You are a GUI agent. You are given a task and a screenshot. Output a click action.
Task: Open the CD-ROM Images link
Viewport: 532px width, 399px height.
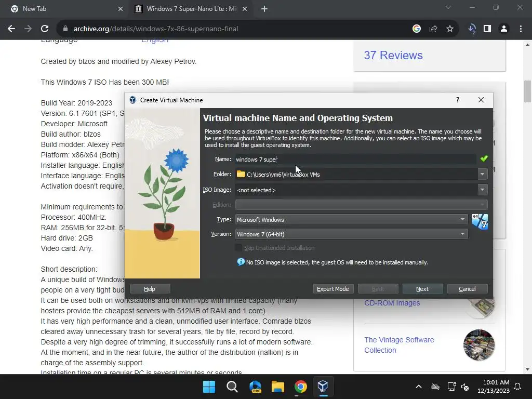click(x=392, y=303)
